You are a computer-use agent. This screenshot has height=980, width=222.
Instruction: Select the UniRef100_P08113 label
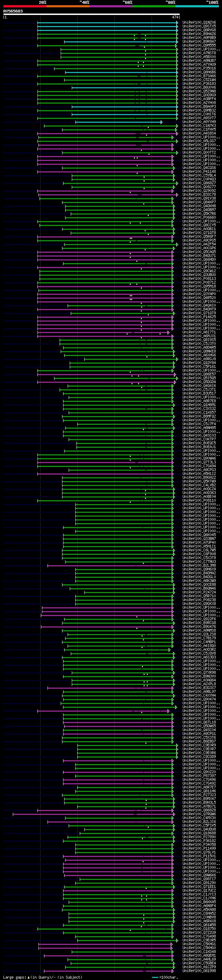tap(199, 278)
